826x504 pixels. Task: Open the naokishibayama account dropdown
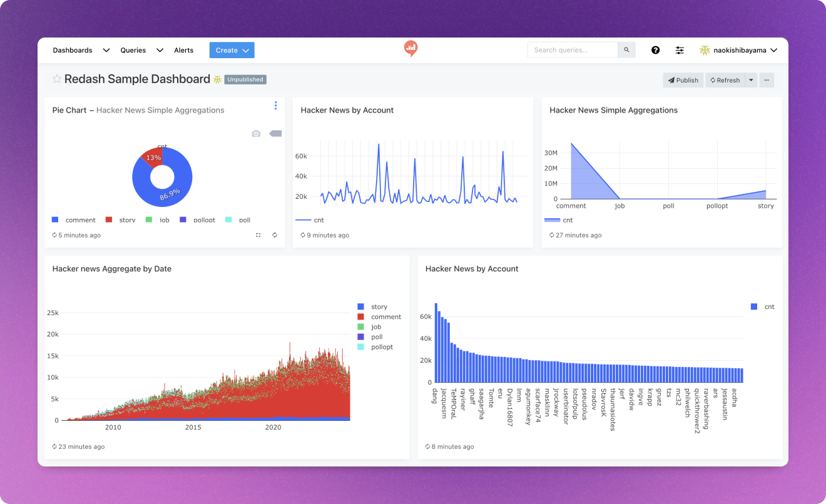pos(738,50)
